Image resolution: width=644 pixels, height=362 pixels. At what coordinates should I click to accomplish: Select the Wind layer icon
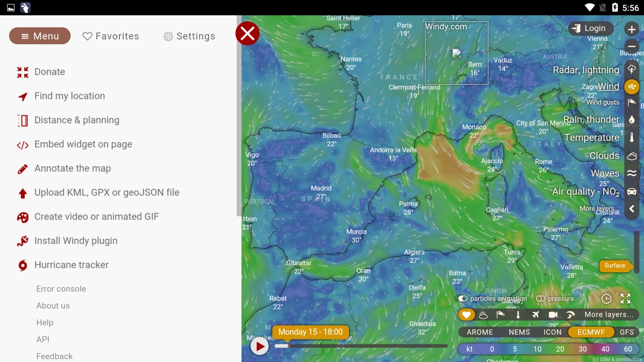click(632, 86)
